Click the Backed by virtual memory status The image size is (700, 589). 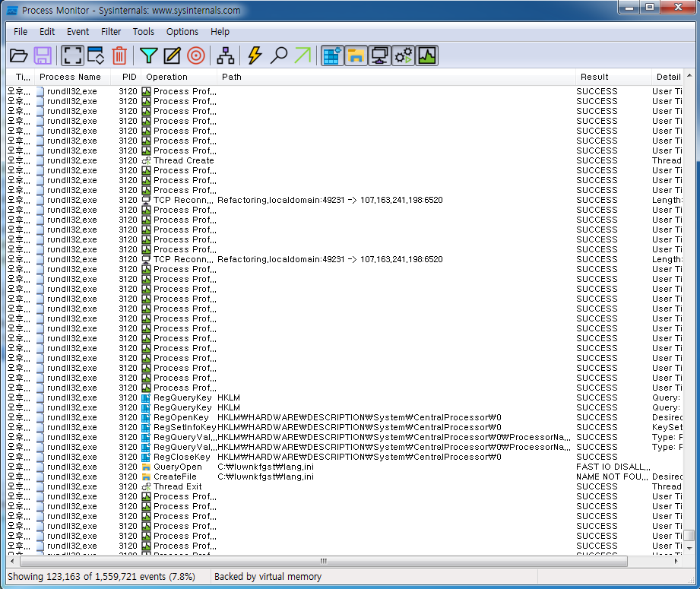(268, 577)
